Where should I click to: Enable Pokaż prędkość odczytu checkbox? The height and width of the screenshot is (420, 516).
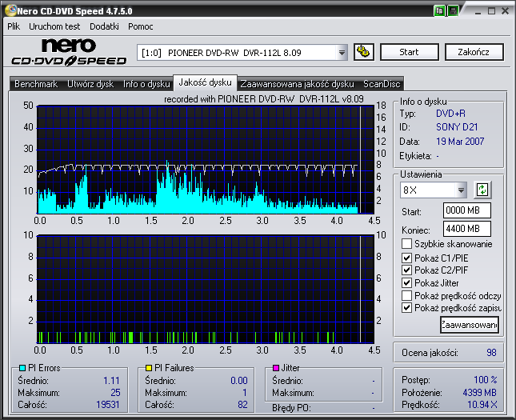(x=406, y=295)
